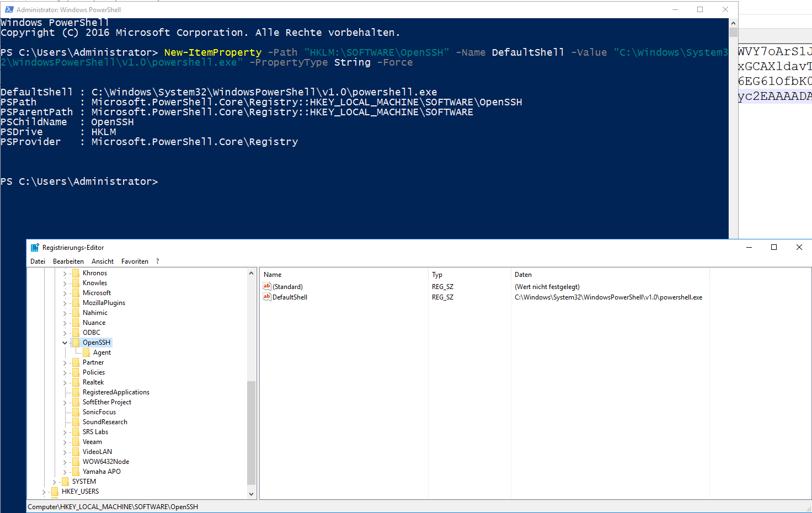812x513 pixels.
Task: Click the registry tree scrollbar thumb
Action: click(251, 432)
